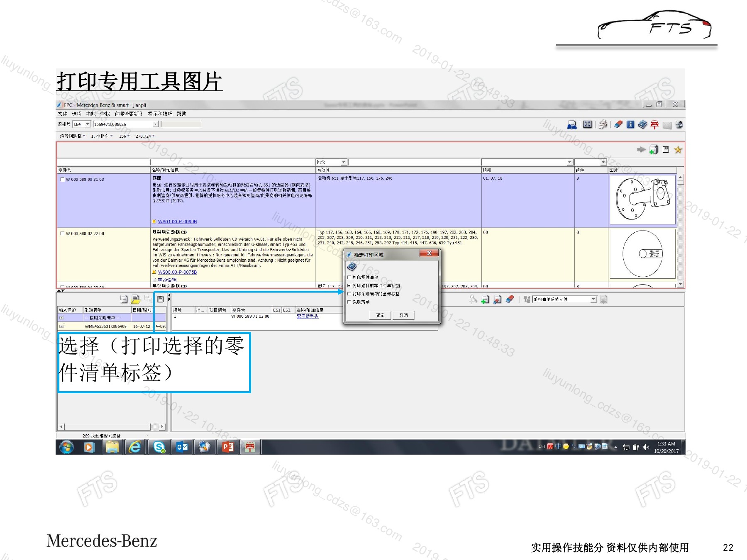Click the eraser icon in the lower toolbar
Image resolution: width=747 pixels, height=560 pixels.
pyautogui.click(x=510, y=299)
